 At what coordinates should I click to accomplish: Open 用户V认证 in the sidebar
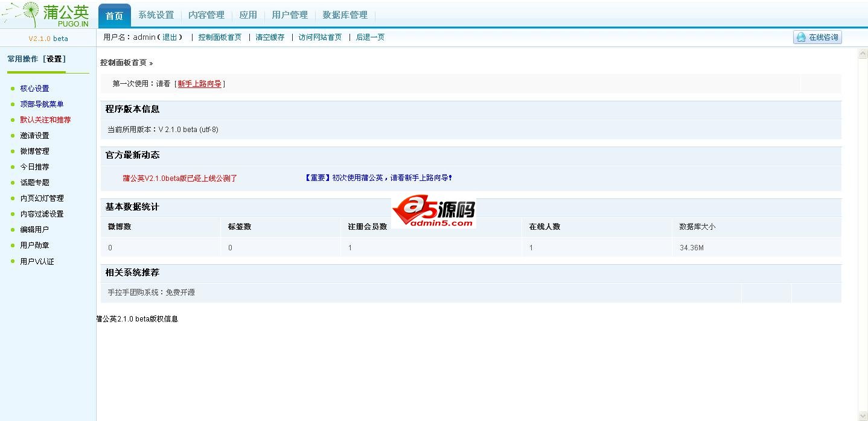[37, 262]
